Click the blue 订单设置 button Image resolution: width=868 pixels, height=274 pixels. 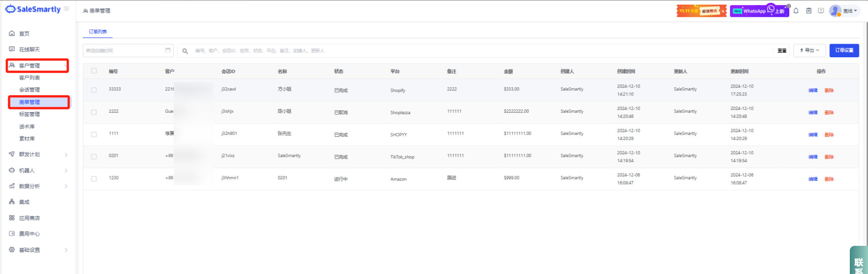tap(844, 50)
